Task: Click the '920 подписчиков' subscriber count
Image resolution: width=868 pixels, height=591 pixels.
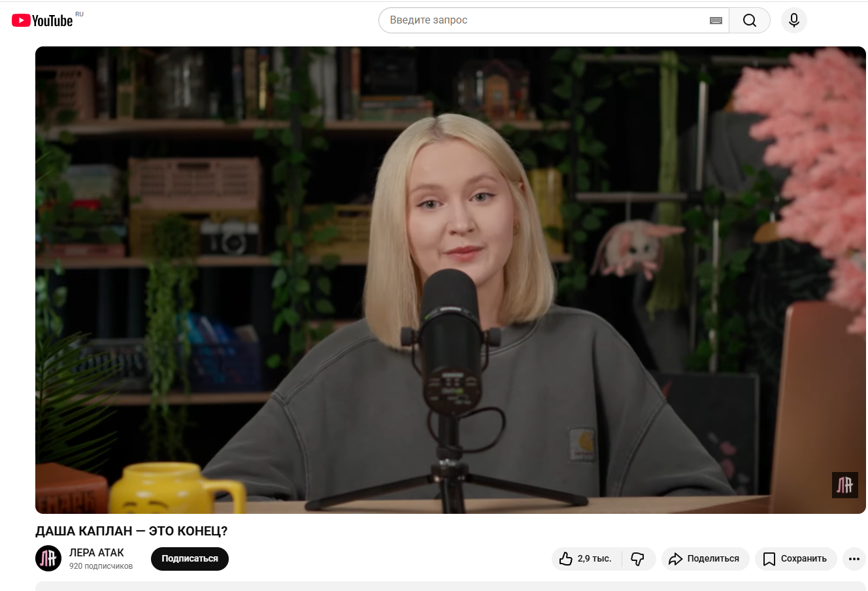Action: [x=101, y=566]
